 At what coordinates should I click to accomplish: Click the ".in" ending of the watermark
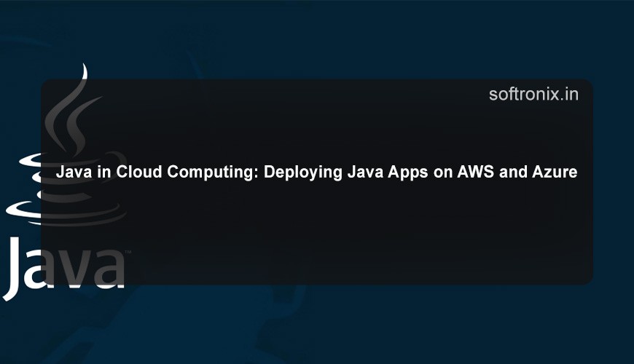click(x=571, y=94)
